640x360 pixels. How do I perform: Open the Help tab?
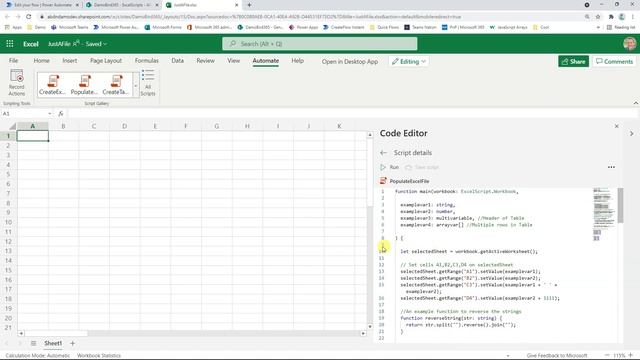298,60
